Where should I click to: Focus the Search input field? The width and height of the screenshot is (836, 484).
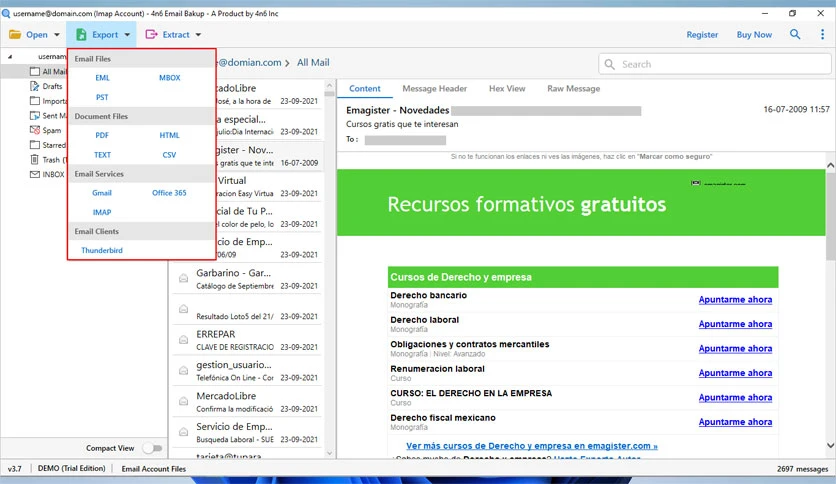click(714, 64)
